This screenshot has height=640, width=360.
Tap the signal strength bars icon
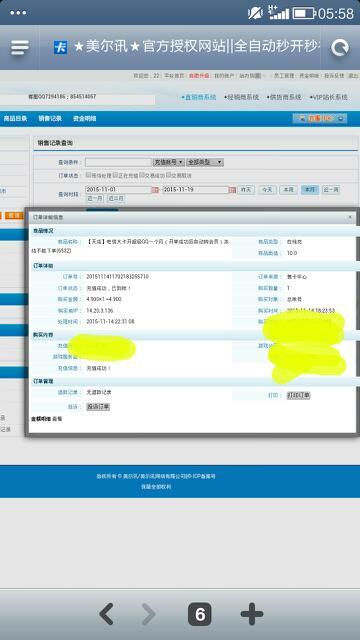tap(279, 13)
